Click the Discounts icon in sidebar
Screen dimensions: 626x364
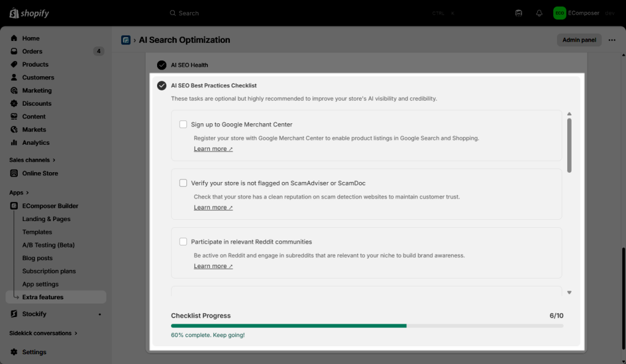14,103
